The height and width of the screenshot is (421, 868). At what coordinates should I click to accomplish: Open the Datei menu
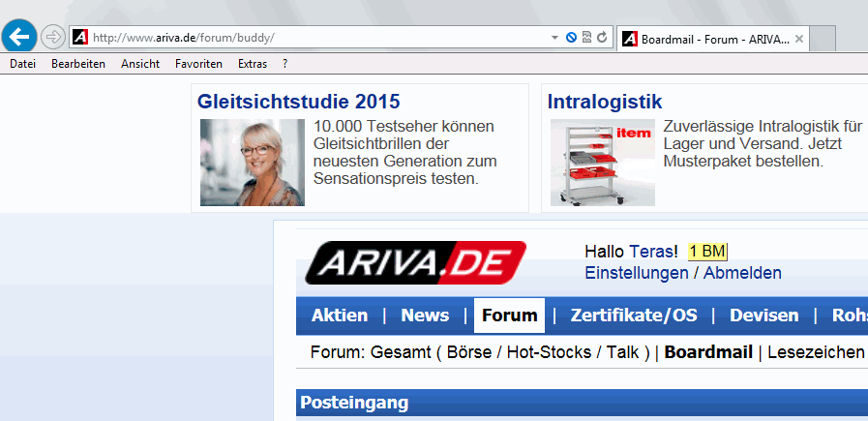click(22, 64)
